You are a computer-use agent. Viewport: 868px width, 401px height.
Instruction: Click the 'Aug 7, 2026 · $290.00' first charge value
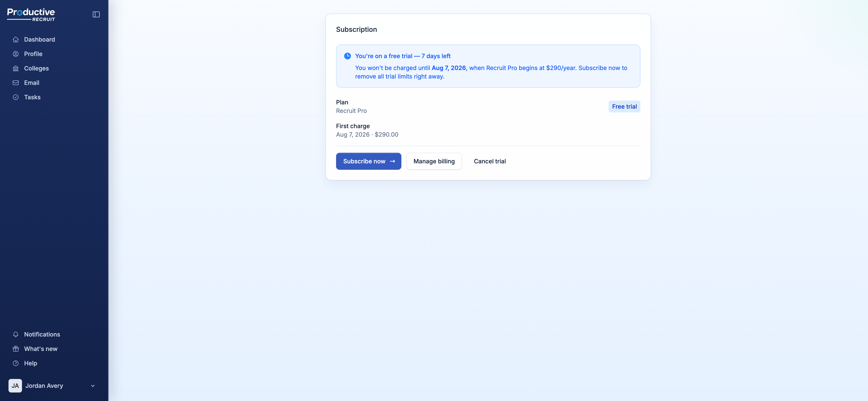pos(367,134)
